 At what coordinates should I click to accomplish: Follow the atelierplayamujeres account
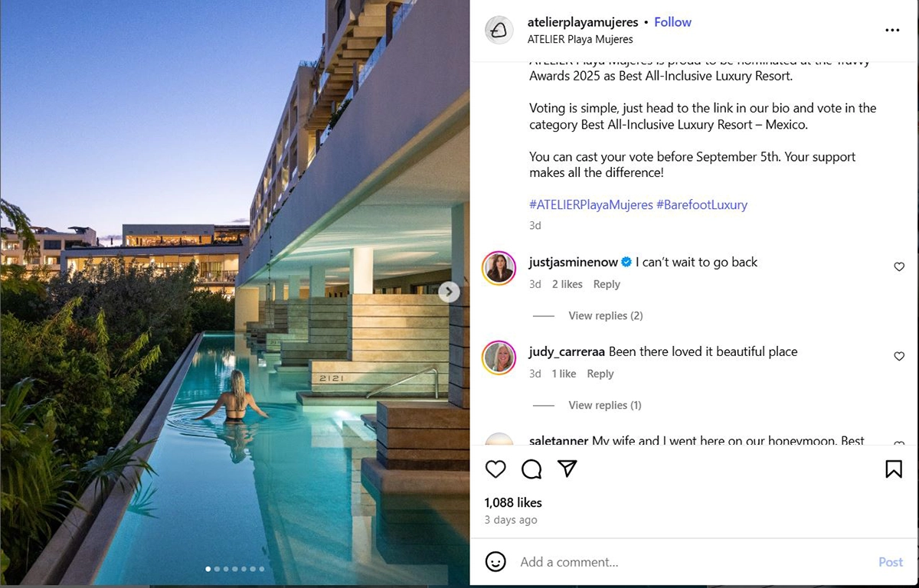672,22
